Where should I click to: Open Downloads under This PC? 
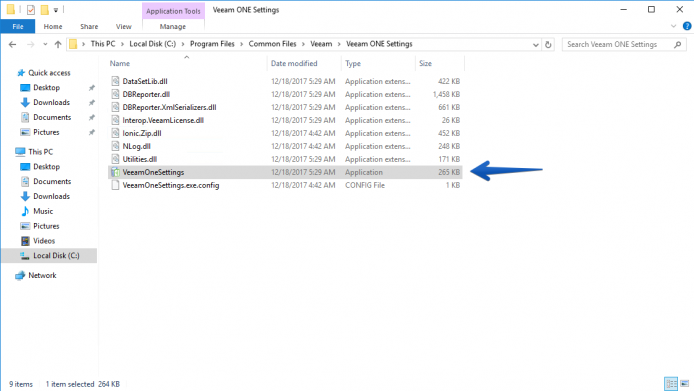click(x=51, y=196)
